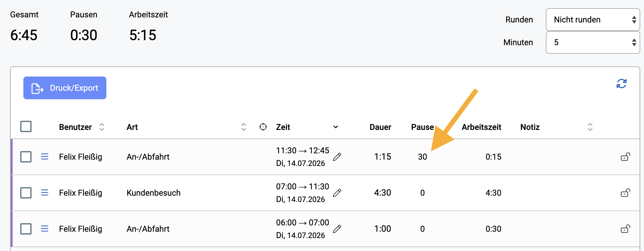Open details lines icon for first row
This screenshot has width=644, height=251.
pos(45,156)
